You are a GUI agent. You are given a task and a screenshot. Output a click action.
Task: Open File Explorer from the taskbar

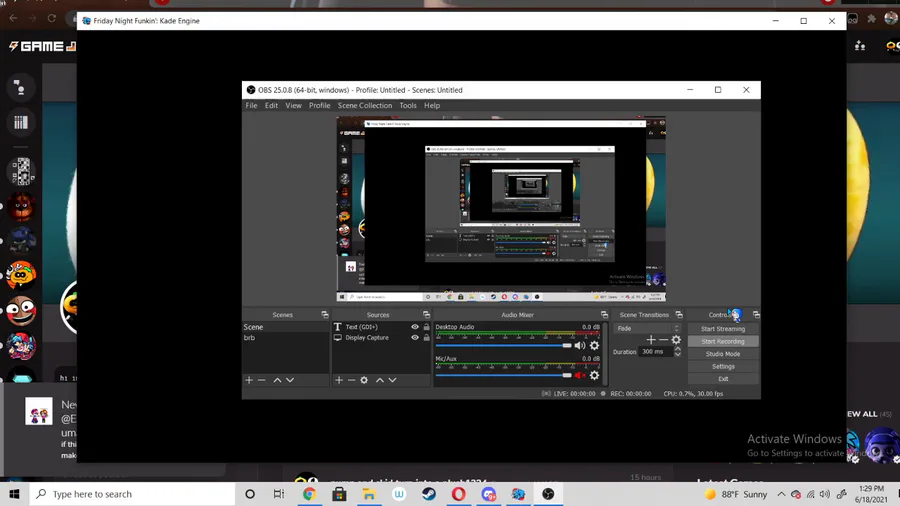coord(368,494)
